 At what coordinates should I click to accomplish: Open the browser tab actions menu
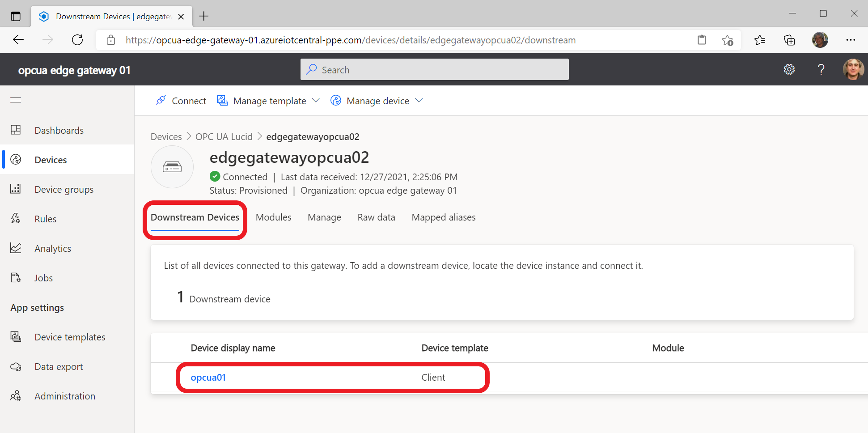click(x=16, y=17)
